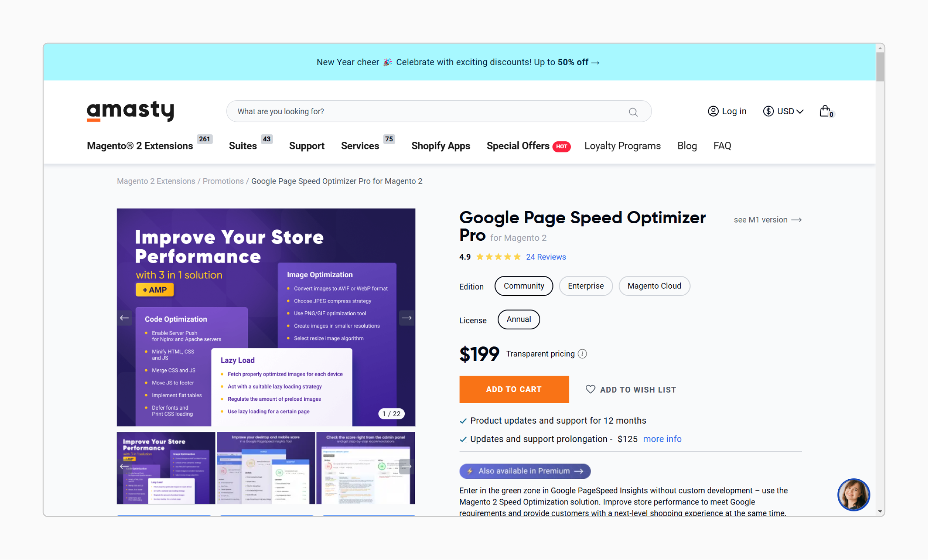Click the ADD TO CART button
Viewport: 928px width, 560px height.
click(514, 389)
